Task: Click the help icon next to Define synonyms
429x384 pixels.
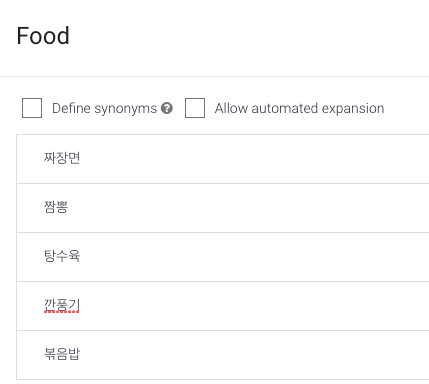Action: pos(167,108)
